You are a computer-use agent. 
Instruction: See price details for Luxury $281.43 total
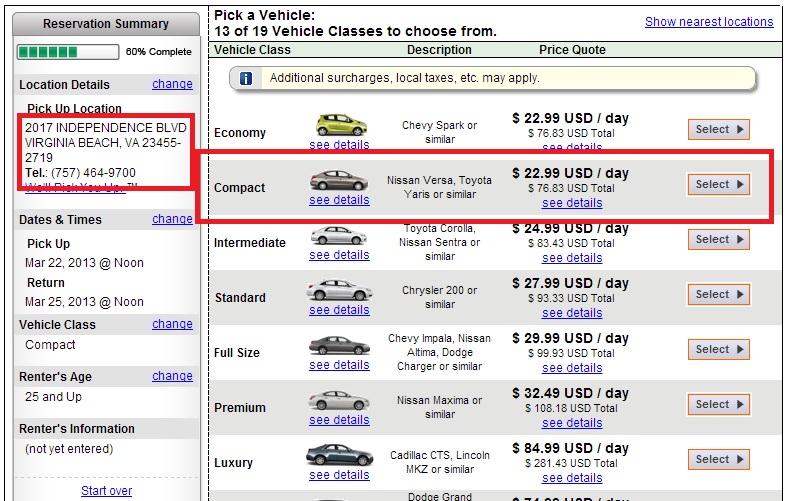pos(572,478)
